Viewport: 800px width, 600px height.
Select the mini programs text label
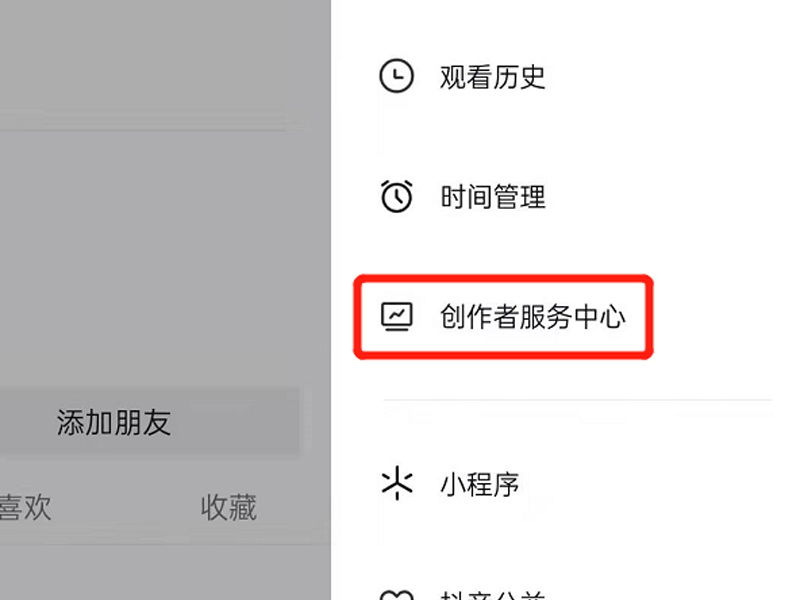(480, 484)
